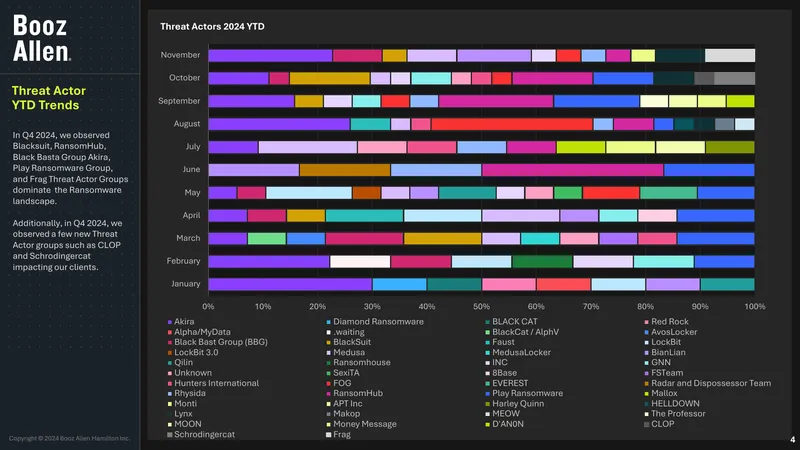Select the Schrodingercat legend entry
800x450 pixels.
point(201,435)
